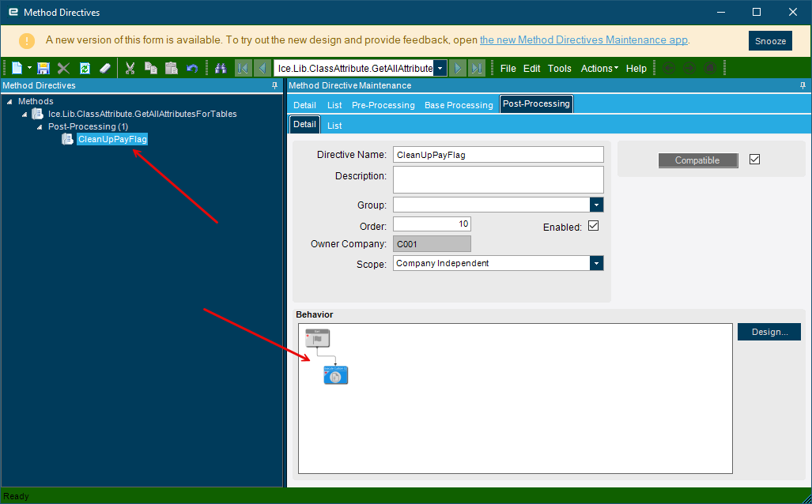
Task: Click the Paste clipboard icon
Action: (172, 68)
